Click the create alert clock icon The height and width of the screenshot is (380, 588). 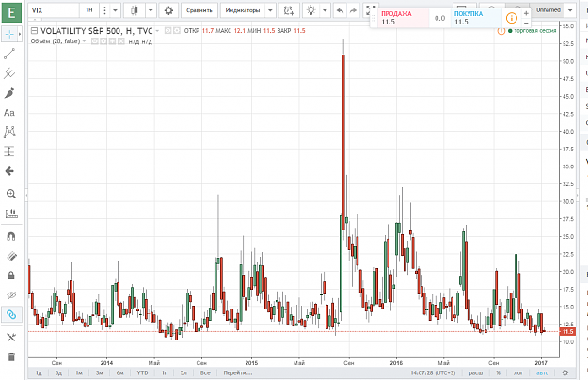[289, 10]
